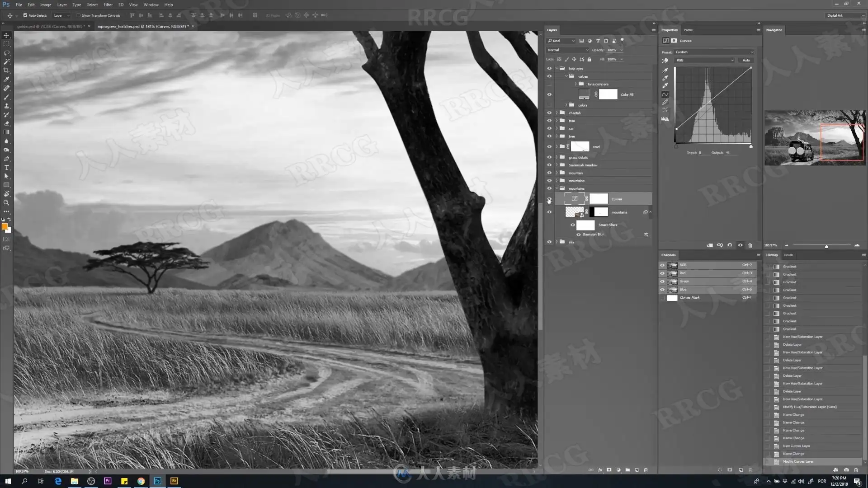Switch to the Paths tab
The width and height of the screenshot is (868, 488).
pyautogui.click(x=688, y=30)
